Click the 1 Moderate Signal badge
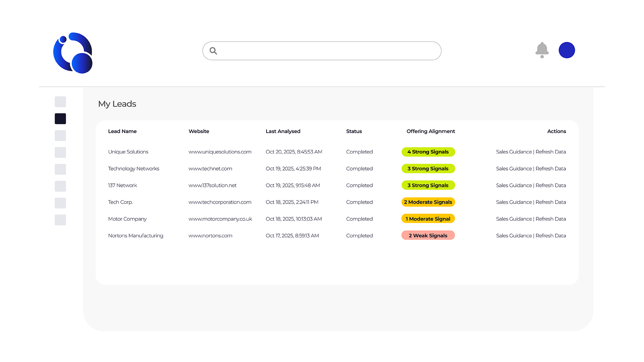Screen dimensions: 644x362 pos(428,219)
